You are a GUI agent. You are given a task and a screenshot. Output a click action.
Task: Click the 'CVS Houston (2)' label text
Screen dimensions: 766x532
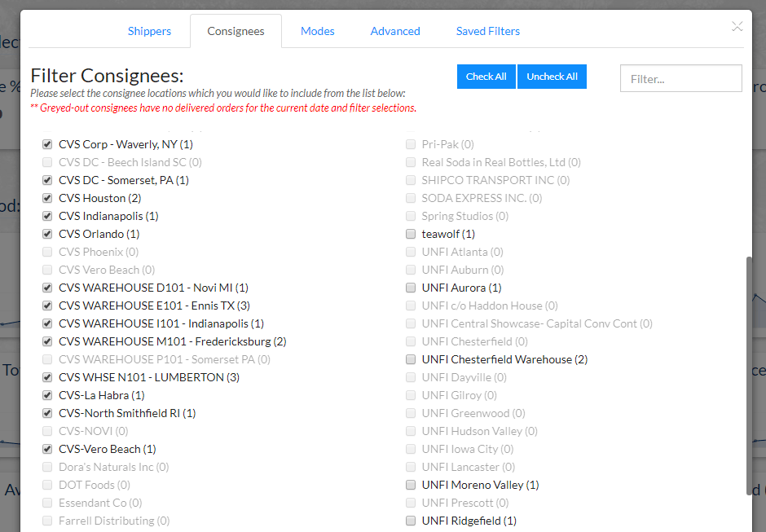tap(100, 198)
